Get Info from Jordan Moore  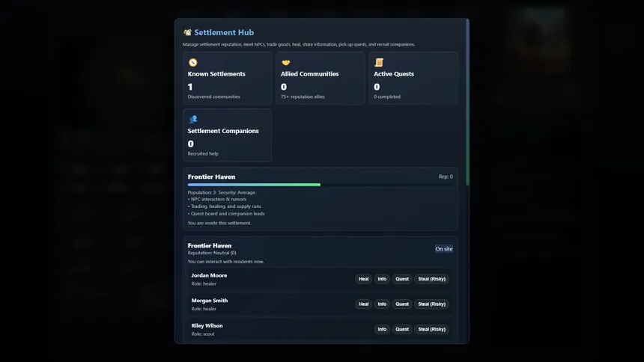[x=382, y=279]
